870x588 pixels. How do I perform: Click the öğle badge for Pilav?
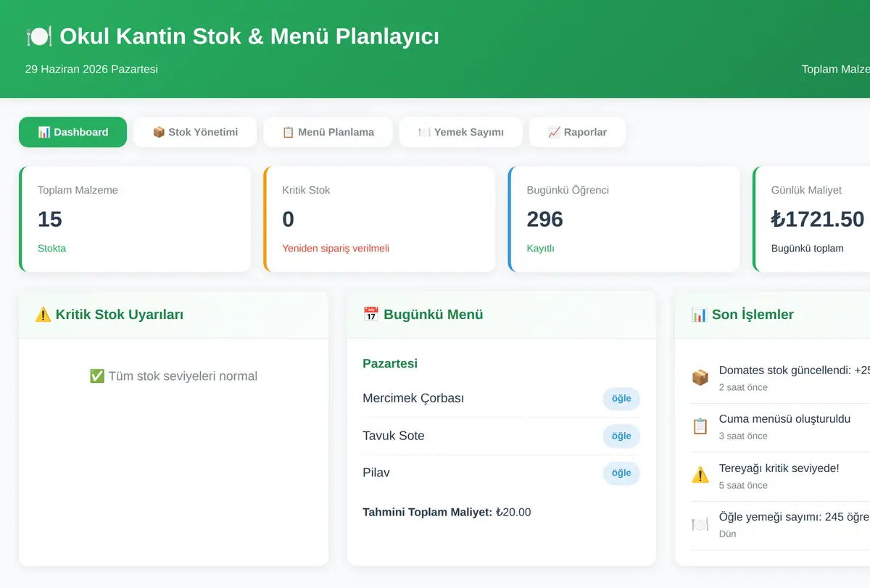[621, 473]
